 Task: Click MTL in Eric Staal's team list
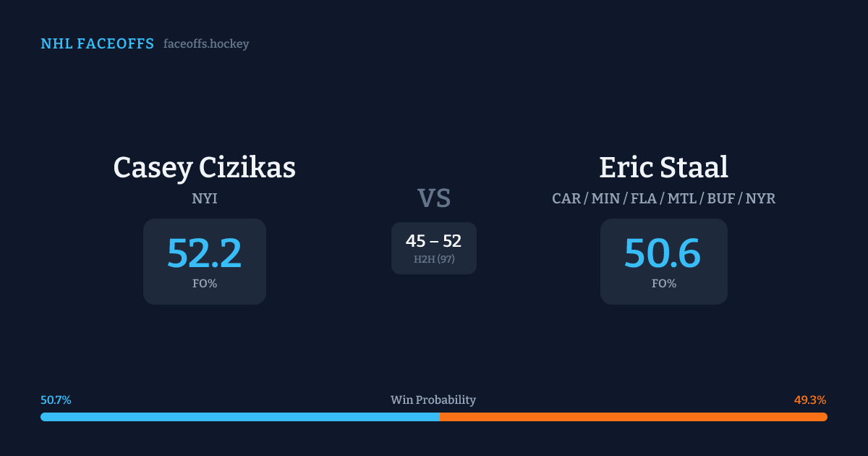coord(683,198)
